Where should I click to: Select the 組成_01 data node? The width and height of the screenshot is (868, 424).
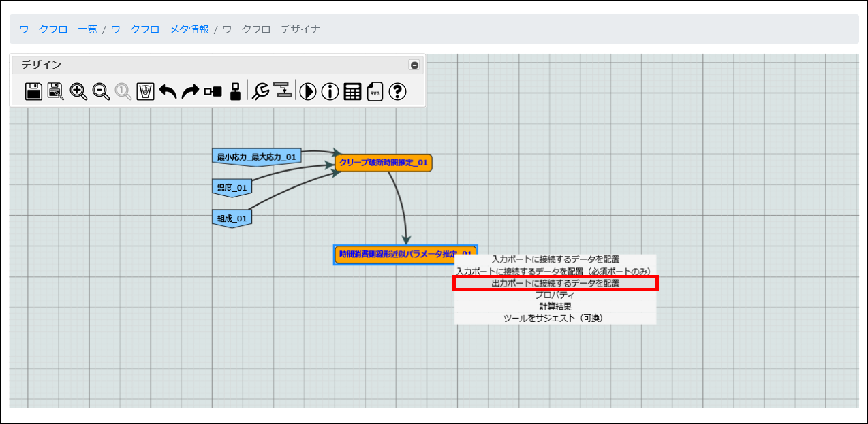[x=232, y=218]
